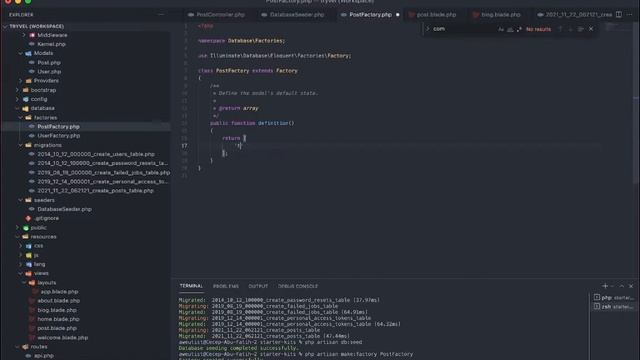640x360 pixels.
Task: Switch to the PROBLEMS panel tab
Action: click(x=226, y=286)
